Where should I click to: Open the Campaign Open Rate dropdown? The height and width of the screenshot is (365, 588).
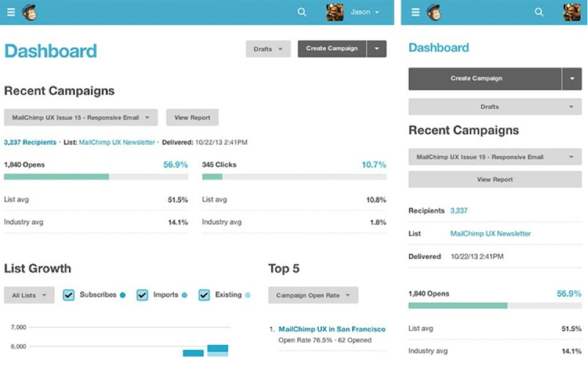click(x=313, y=295)
